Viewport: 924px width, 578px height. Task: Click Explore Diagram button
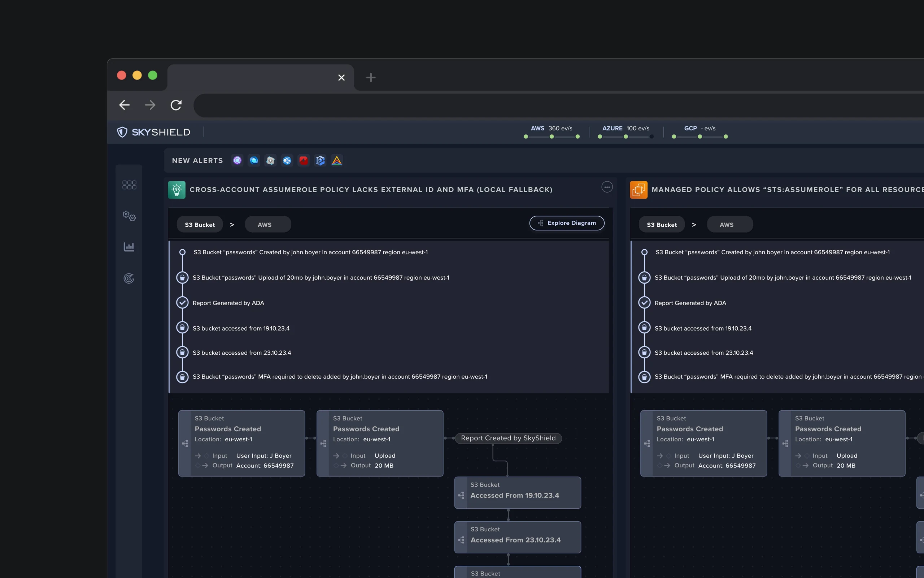click(x=567, y=223)
